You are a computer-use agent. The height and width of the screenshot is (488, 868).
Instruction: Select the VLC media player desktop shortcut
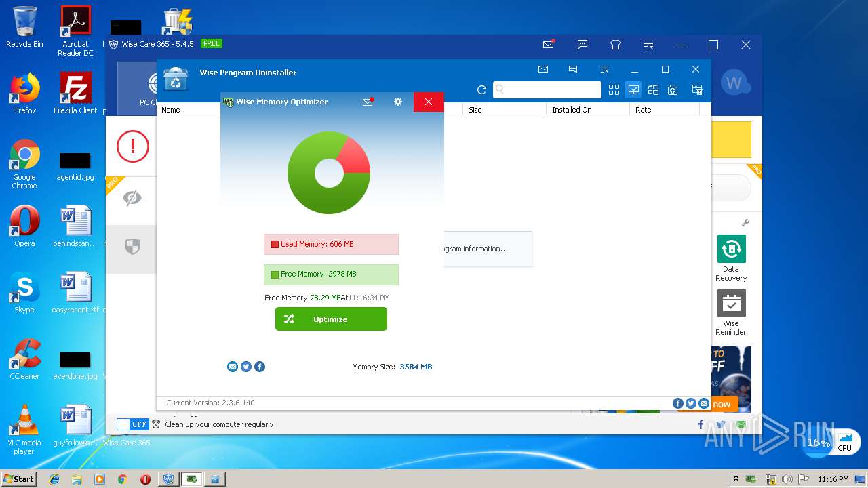click(x=24, y=430)
